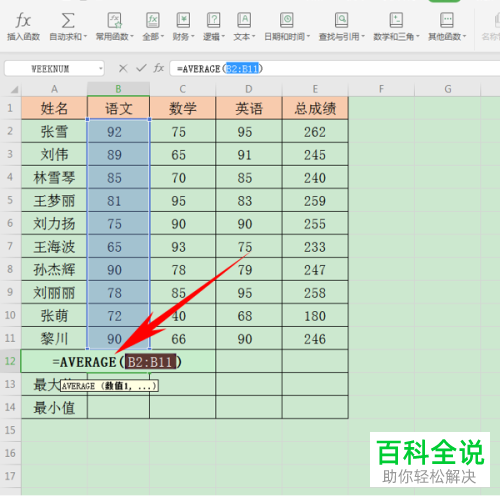The image size is (500, 497).
Task: Click the 英语 header cell
Action: [249, 108]
